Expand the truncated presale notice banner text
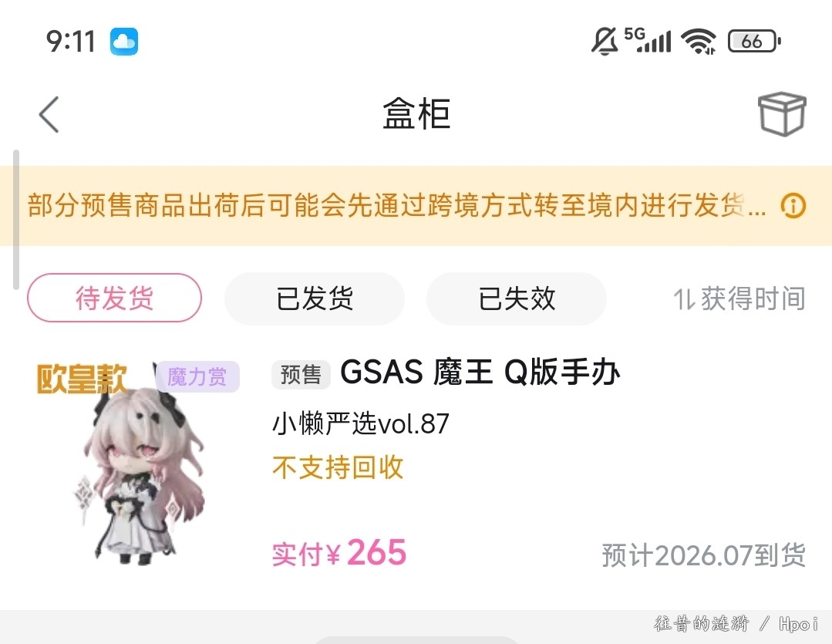 [397, 205]
